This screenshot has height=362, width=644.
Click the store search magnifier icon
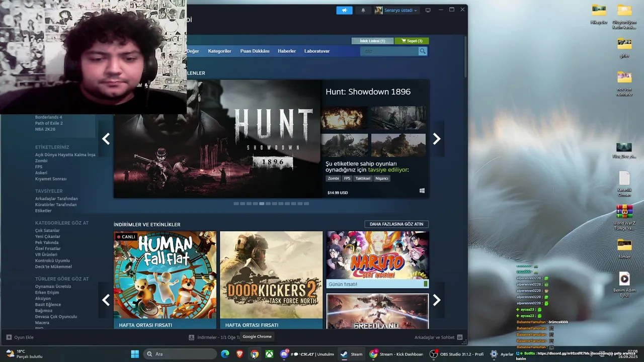(x=423, y=51)
